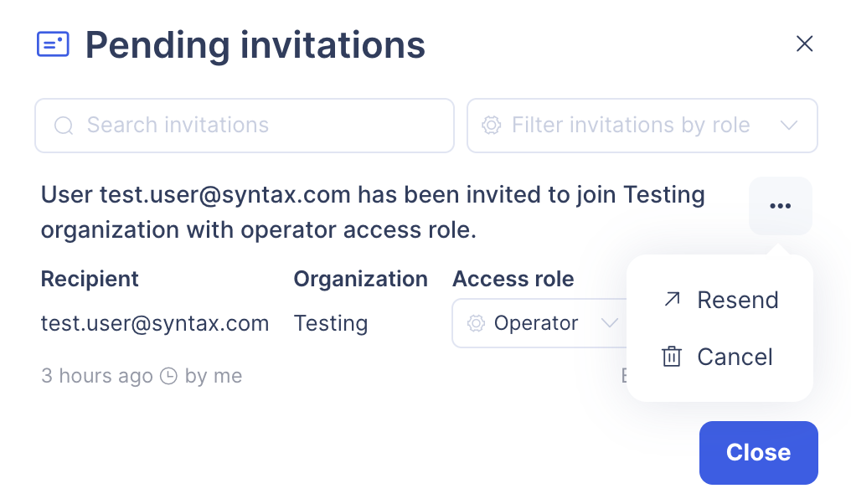The image size is (851, 504).
Task: Close dialog with the X icon
Action: 804,44
